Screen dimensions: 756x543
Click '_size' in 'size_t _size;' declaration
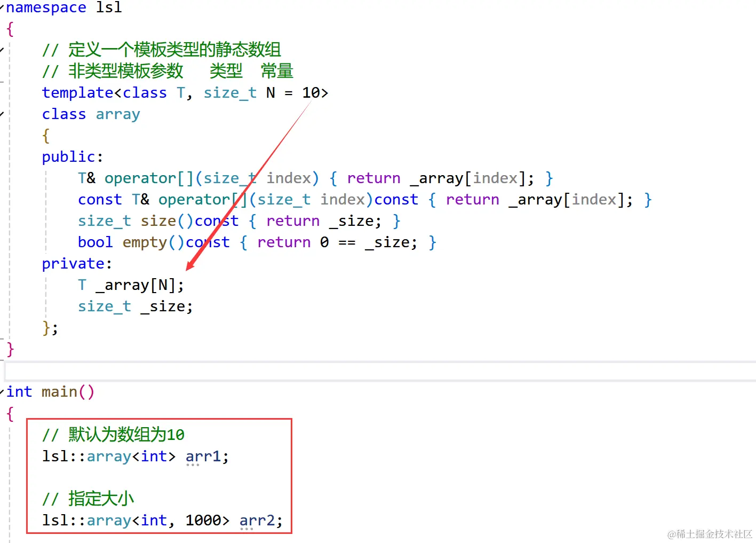(163, 307)
